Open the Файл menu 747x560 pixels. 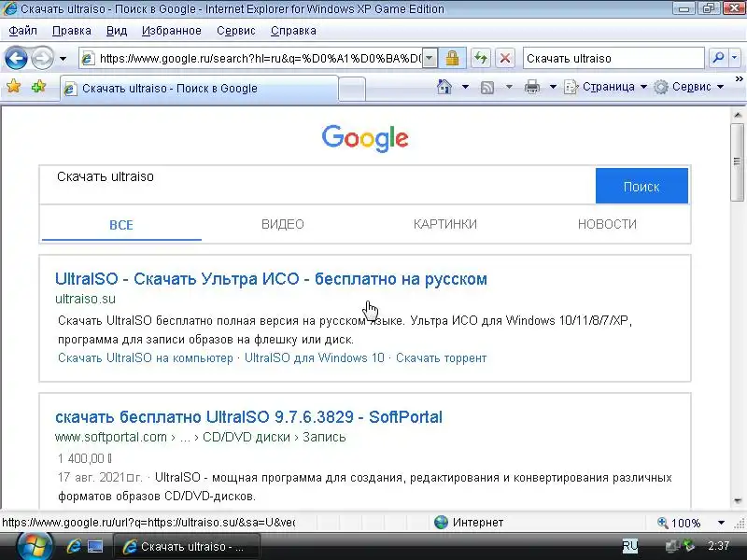22,31
